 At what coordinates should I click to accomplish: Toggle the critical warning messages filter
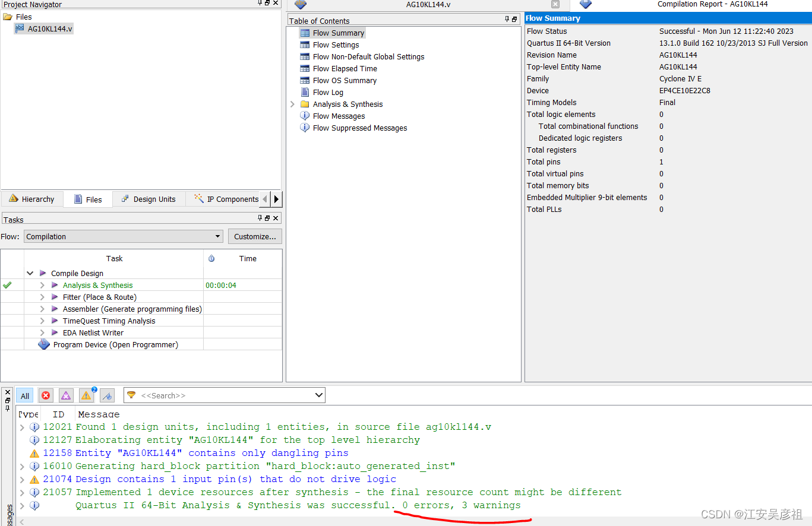click(x=66, y=395)
